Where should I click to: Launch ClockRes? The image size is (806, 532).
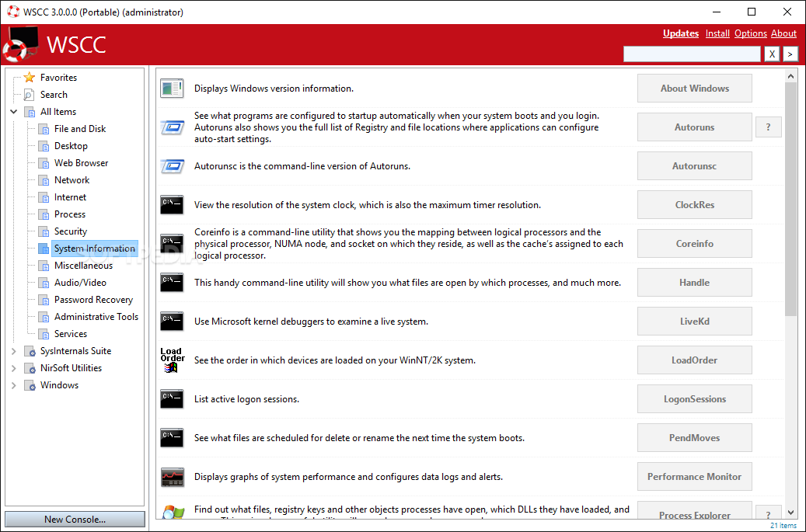pos(694,205)
